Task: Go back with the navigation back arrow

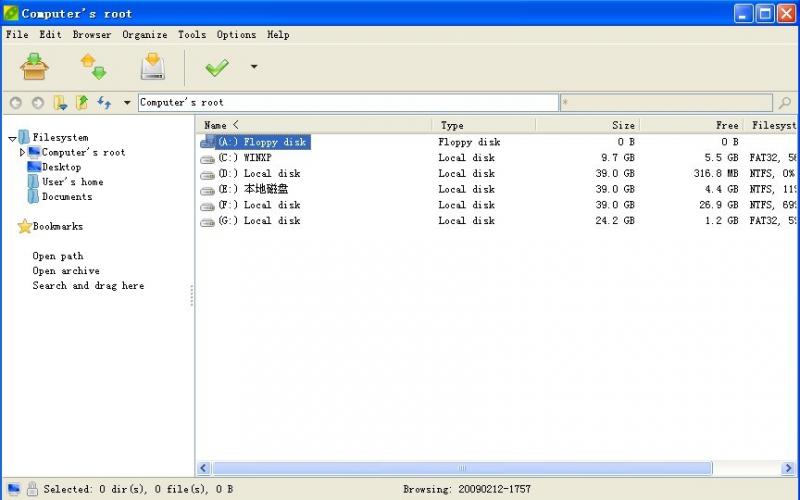Action: (x=15, y=102)
